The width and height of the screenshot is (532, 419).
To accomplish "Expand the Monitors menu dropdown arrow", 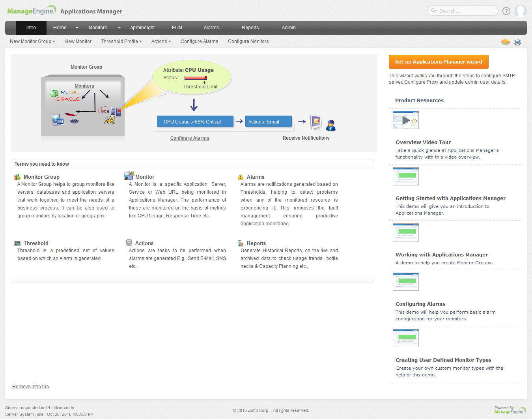I will 119,28.
